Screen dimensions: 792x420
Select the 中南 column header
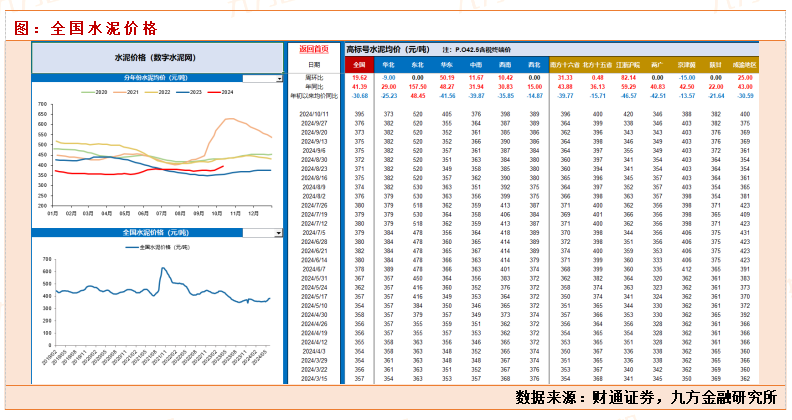tap(476, 65)
